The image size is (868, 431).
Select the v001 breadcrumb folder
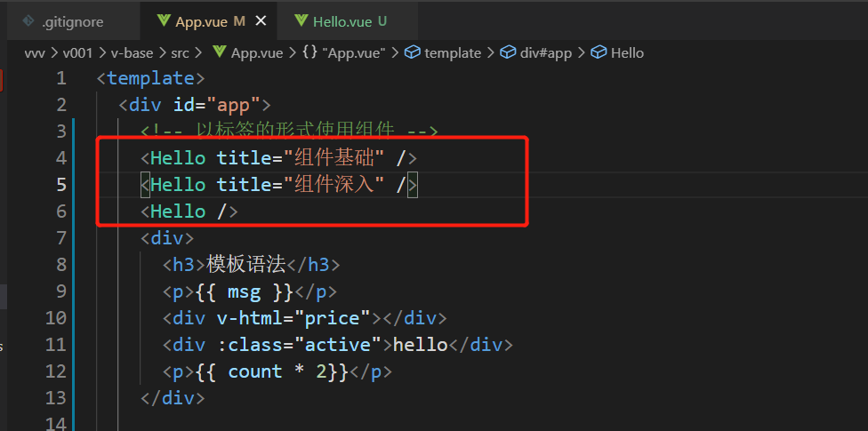click(77, 53)
